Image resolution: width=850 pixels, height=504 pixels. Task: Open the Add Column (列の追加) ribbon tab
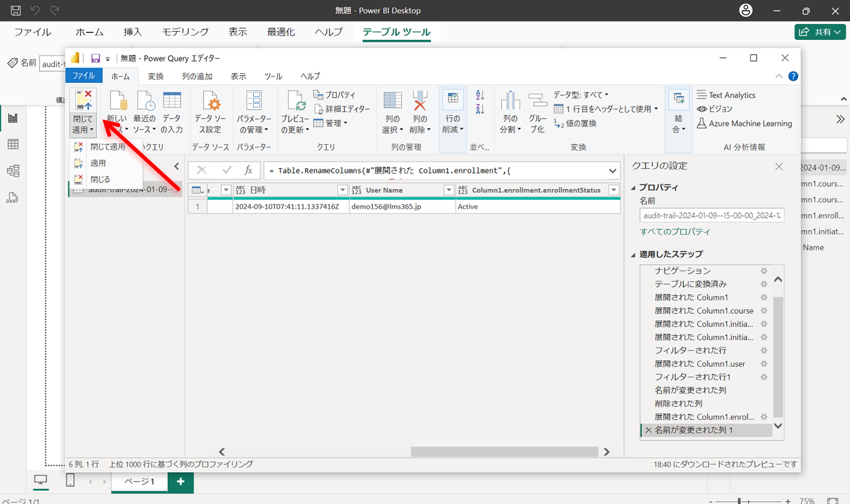coord(197,76)
